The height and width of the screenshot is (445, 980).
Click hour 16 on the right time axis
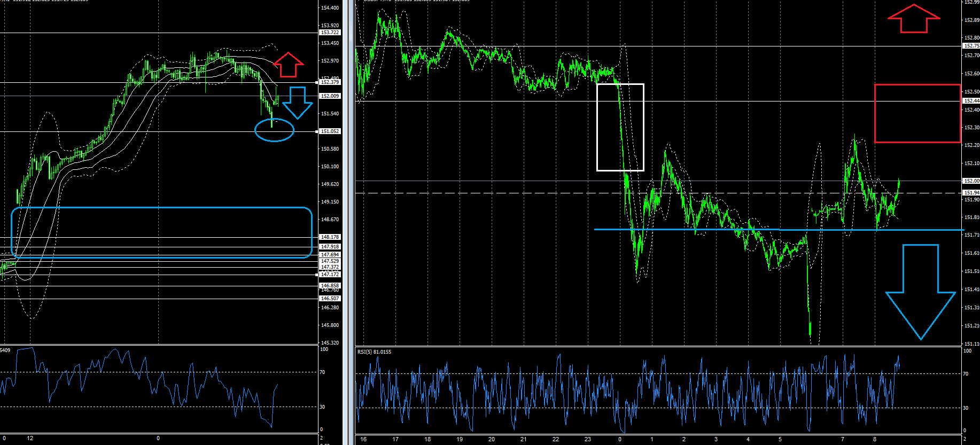(x=363, y=439)
